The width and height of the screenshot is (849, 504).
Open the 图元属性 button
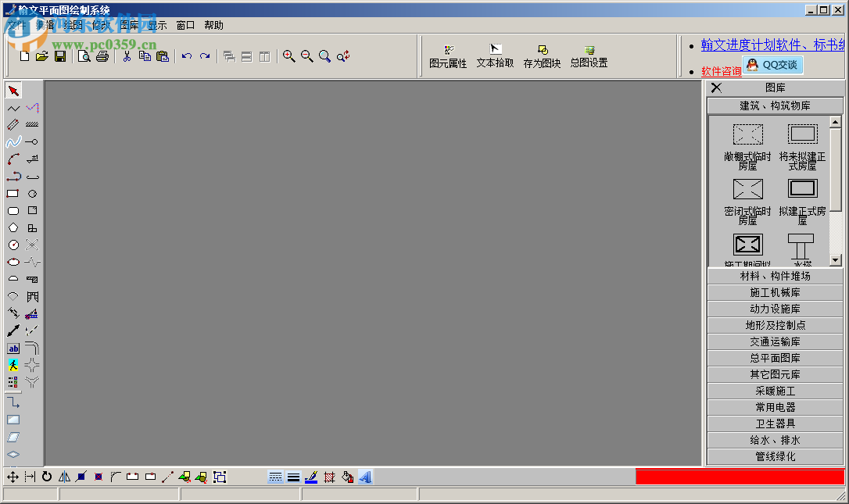pyautogui.click(x=448, y=57)
